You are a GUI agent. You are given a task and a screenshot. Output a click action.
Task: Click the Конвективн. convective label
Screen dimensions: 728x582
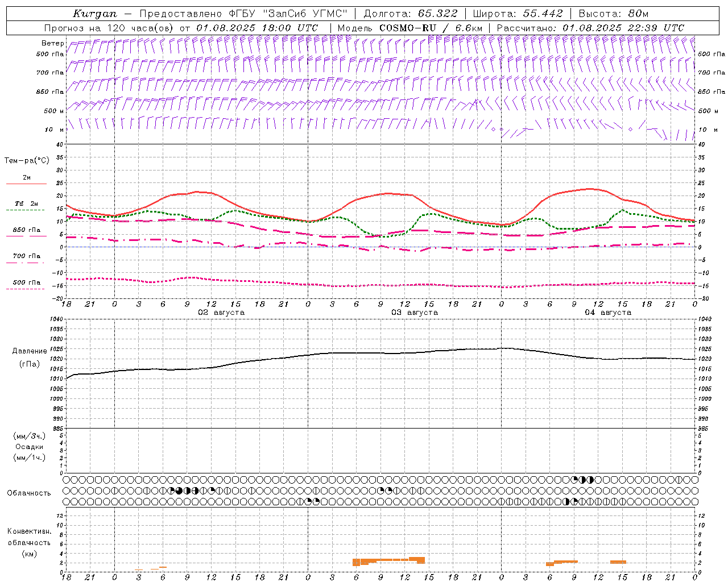click(29, 531)
